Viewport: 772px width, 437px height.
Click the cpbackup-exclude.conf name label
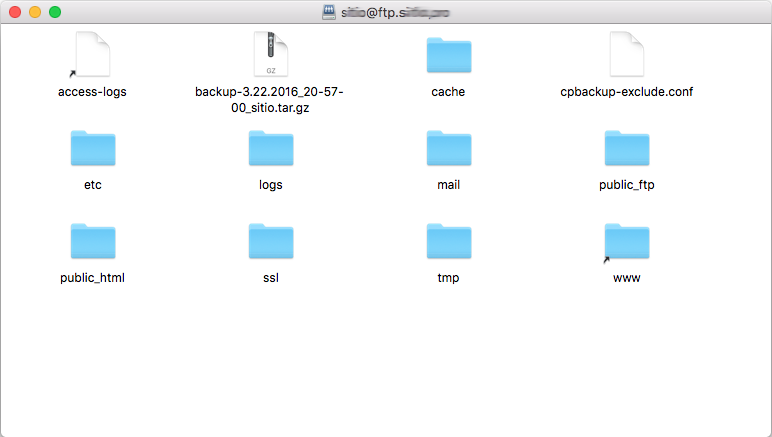tap(626, 92)
